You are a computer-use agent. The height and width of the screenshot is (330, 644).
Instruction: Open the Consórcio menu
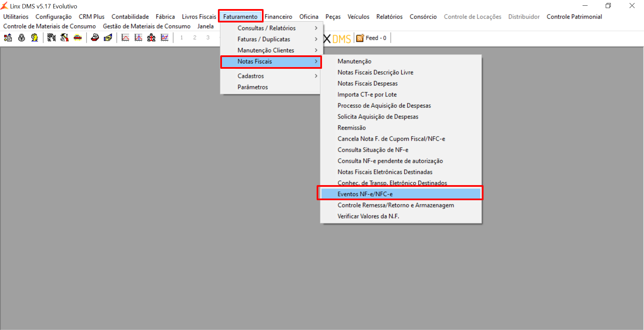click(423, 17)
